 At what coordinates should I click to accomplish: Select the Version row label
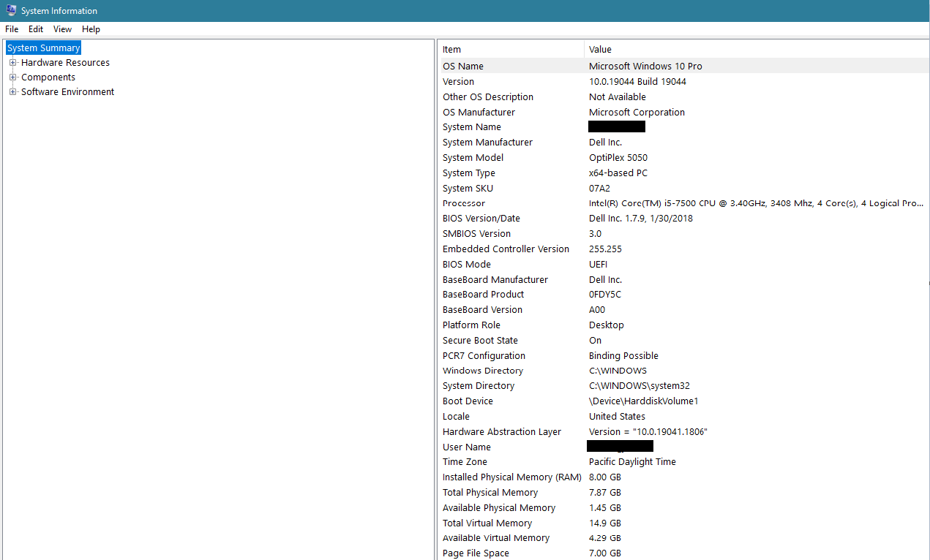(458, 82)
